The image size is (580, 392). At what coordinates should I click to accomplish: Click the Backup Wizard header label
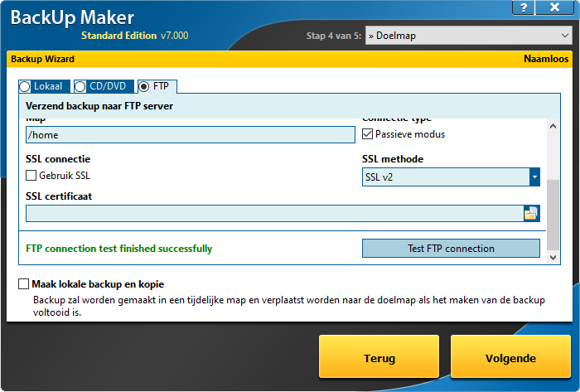click(42, 59)
